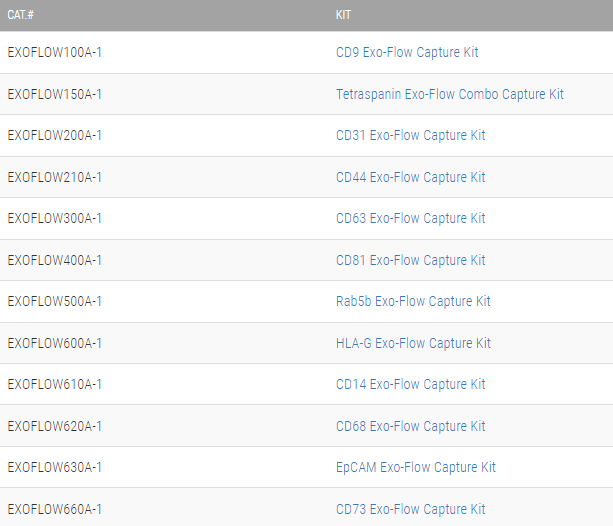613x526 pixels.
Task: Go to CD81 Exo-Flow Capture Kit
Action: [x=410, y=260]
